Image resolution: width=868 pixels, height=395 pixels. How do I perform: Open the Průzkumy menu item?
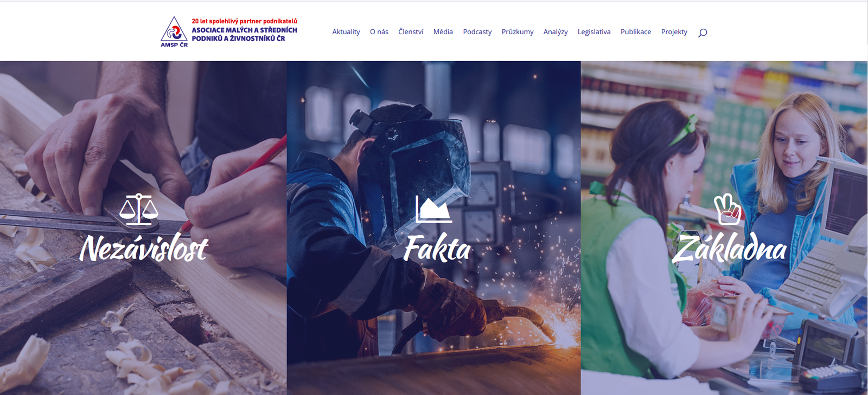(x=518, y=32)
